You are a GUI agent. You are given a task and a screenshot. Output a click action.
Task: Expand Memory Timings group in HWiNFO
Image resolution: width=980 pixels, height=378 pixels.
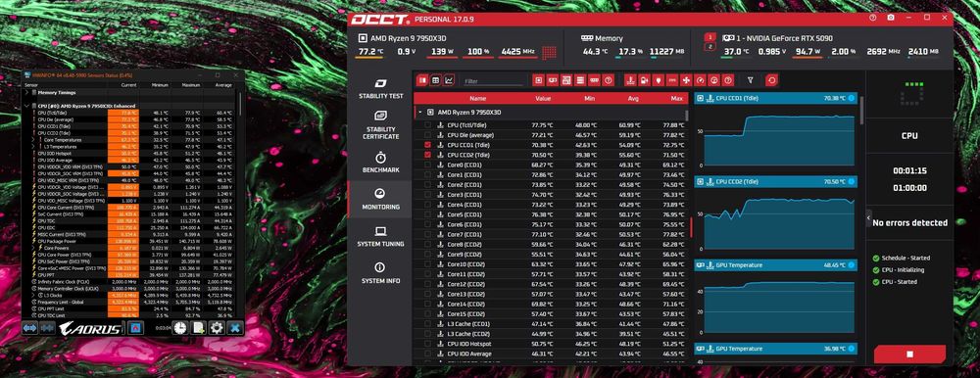[x=26, y=92]
